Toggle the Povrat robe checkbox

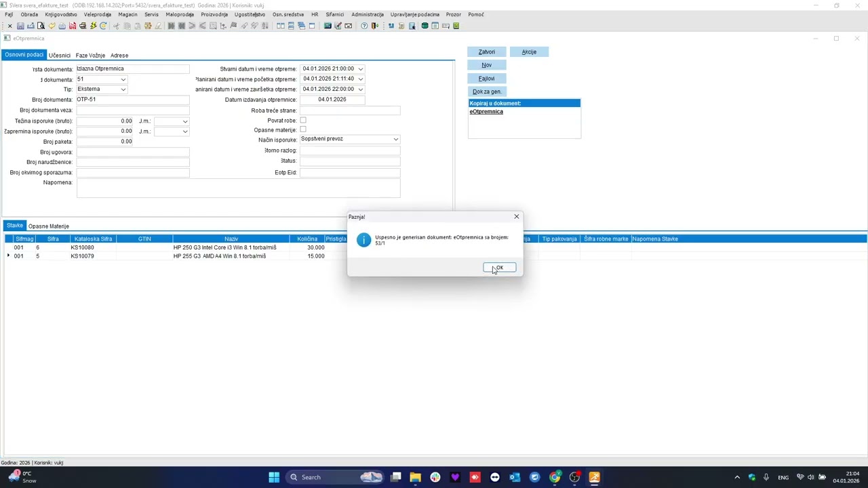click(303, 120)
